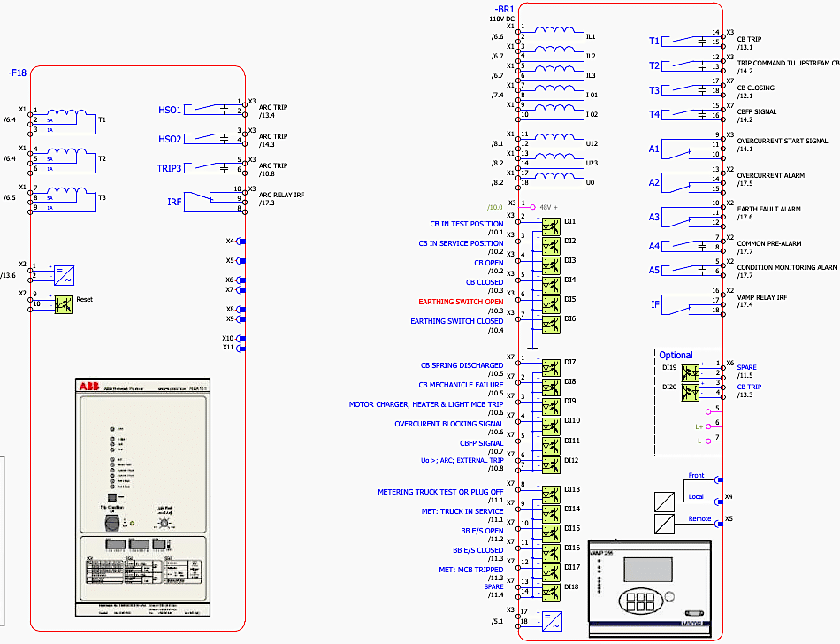The height and width of the screenshot is (644, 840).
Task: Select the Local port connector X4
Action: tap(720, 502)
